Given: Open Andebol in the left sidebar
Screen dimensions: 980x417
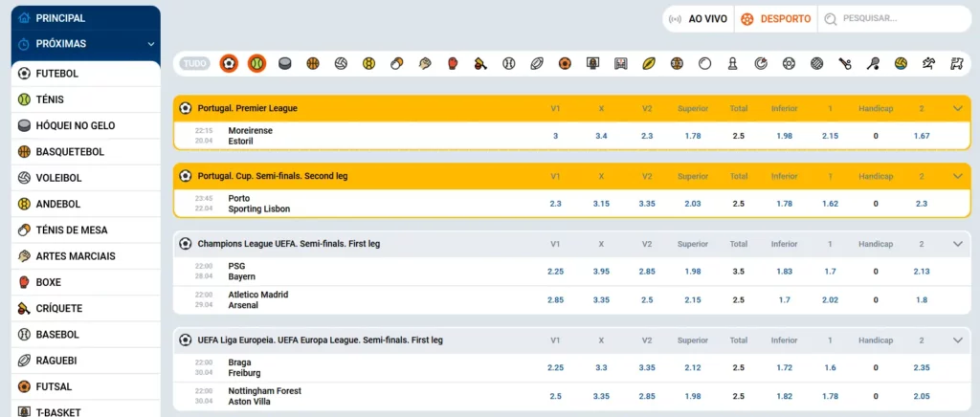Looking at the screenshot, I should (x=85, y=204).
